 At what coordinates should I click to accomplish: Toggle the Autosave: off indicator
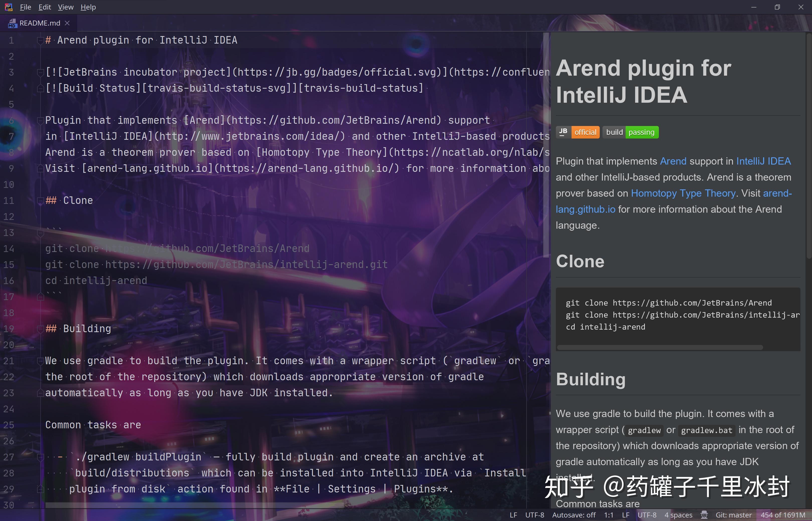574,514
